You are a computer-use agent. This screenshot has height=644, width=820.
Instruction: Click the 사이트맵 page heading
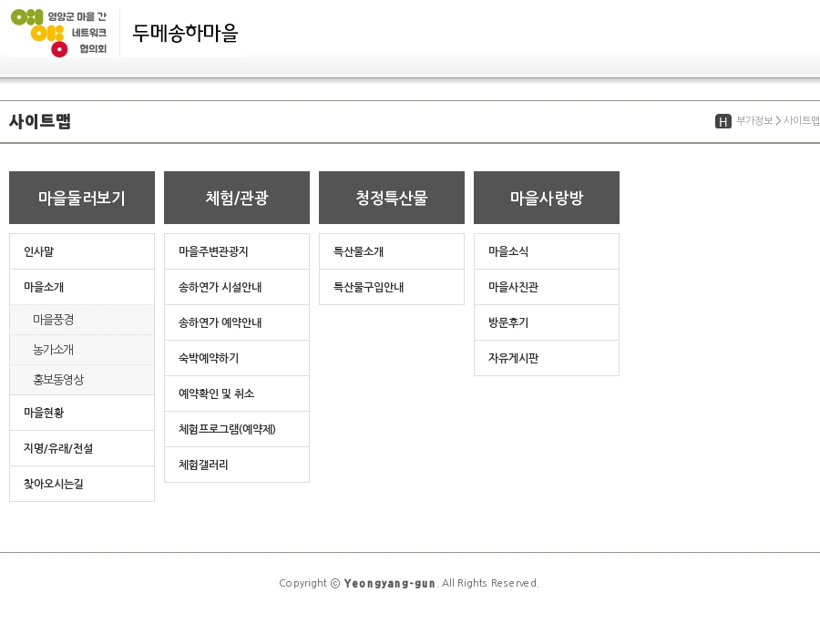[40, 121]
